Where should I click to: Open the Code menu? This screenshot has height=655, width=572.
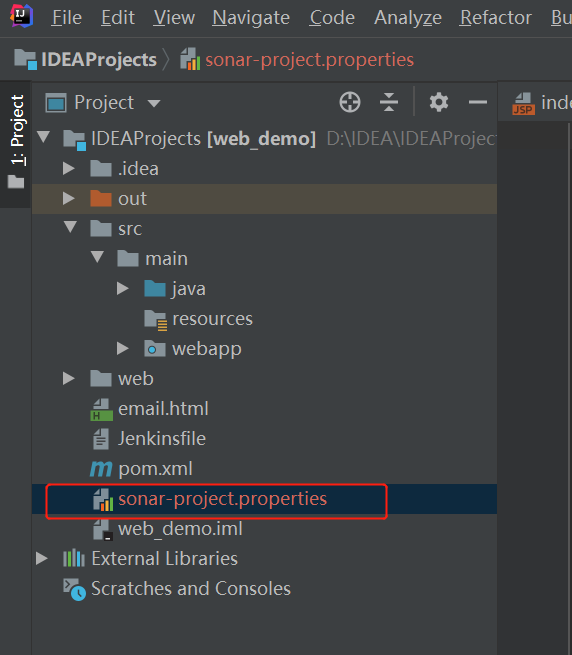pyautogui.click(x=332, y=18)
